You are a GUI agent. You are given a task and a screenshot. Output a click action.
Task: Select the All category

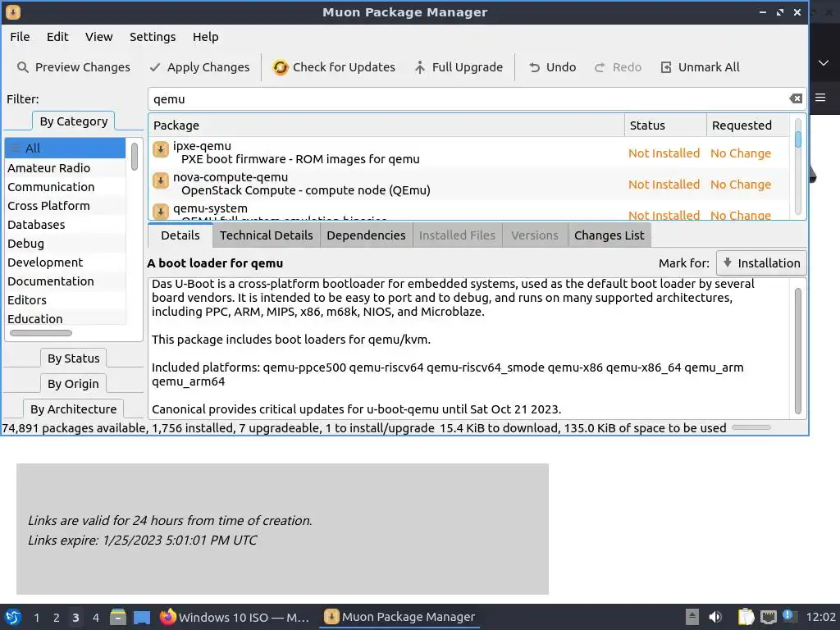pyautogui.click(x=65, y=148)
